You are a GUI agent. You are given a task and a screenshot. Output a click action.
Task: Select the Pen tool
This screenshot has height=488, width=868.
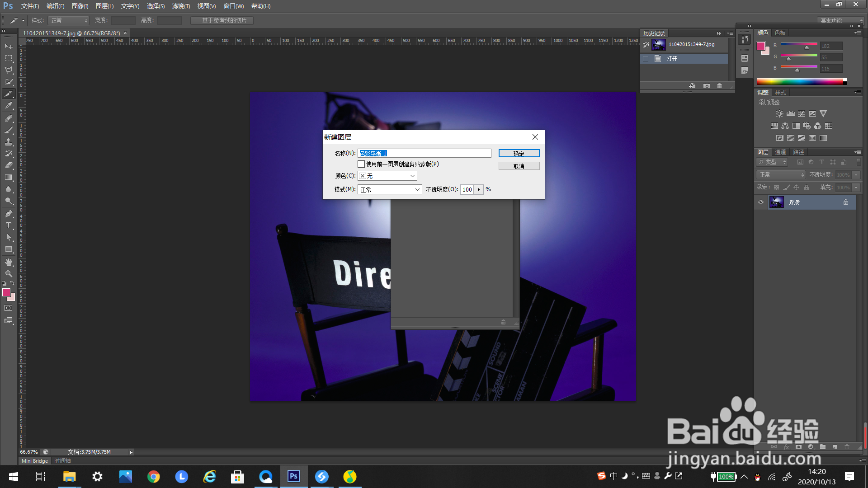tap(9, 214)
